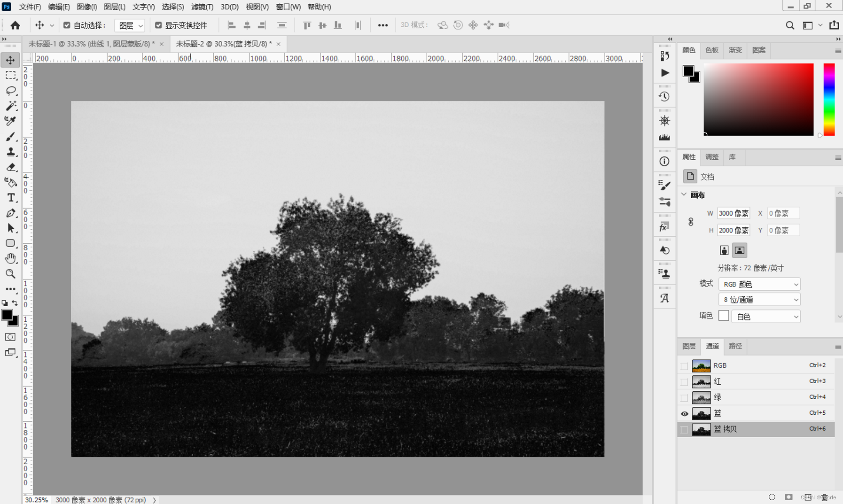The height and width of the screenshot is (504, 843).
Task: Click the hue slider strip
Action: click(829, 100)
